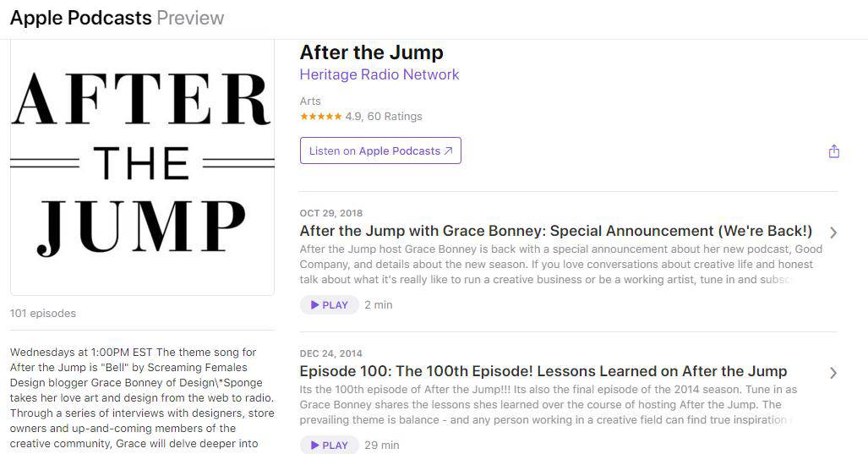This screenshot has width=868, height=454.
Task: Click the 100th episode description text
Action: [x=548, y=405]
